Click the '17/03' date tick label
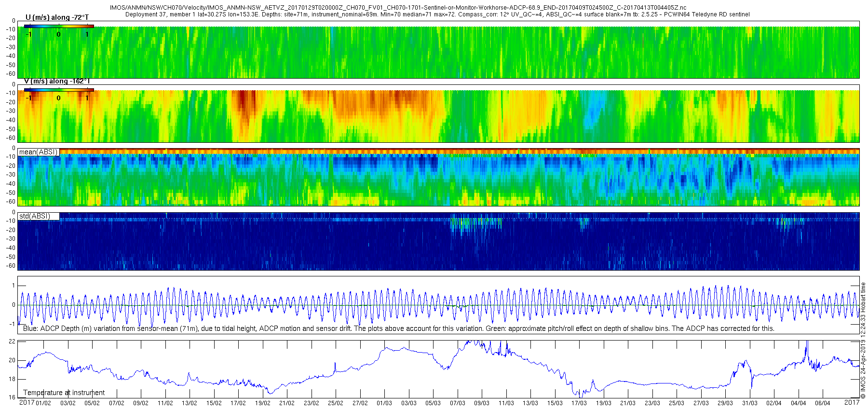The width and height of the screenshot is (868, 410). coord(579,403)
